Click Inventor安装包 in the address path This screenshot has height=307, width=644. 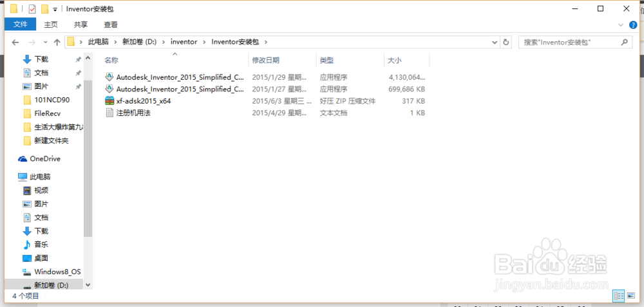[236, 42]
